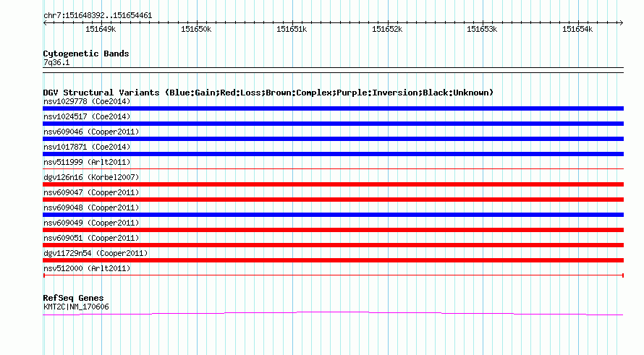Open variant nsv609047 (Cooper2011) label

pyautogui.click(x=91, y=192)
